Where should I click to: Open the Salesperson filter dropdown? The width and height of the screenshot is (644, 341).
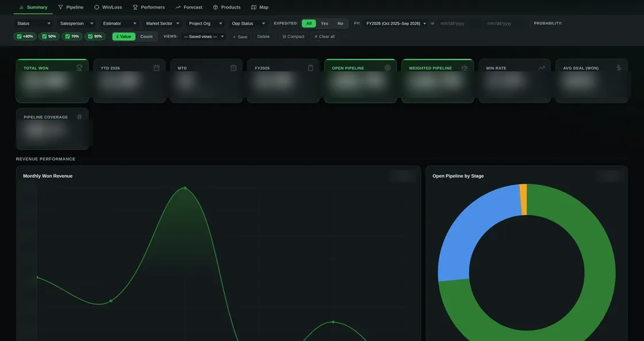tap(77, 24)
